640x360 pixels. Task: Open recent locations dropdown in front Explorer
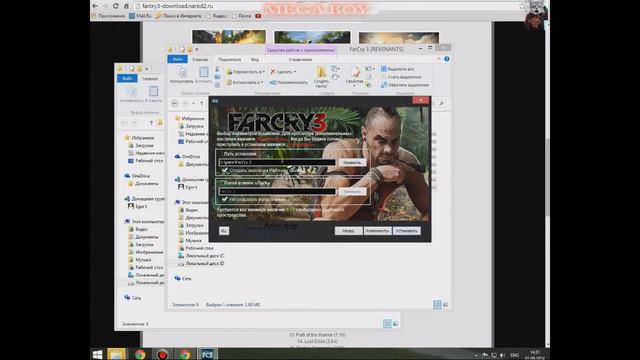point(193,104)
